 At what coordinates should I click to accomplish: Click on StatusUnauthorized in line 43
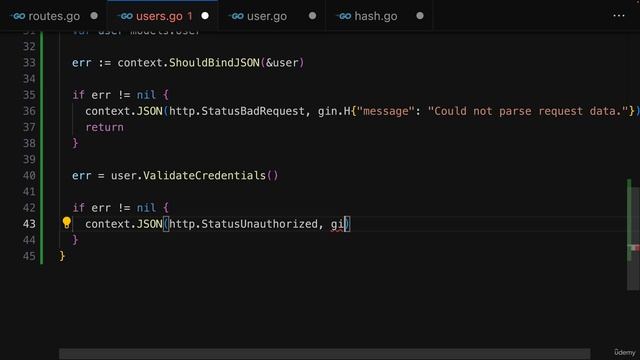click(x=259, y=224)
